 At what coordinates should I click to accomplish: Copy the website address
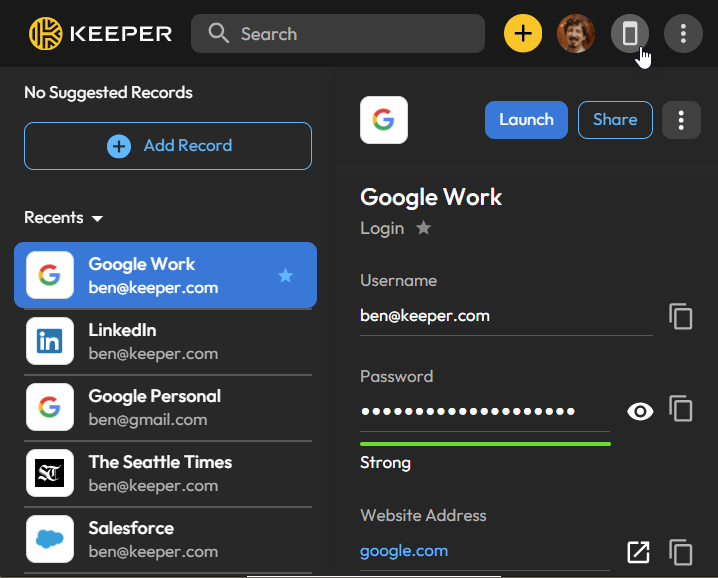681,552
